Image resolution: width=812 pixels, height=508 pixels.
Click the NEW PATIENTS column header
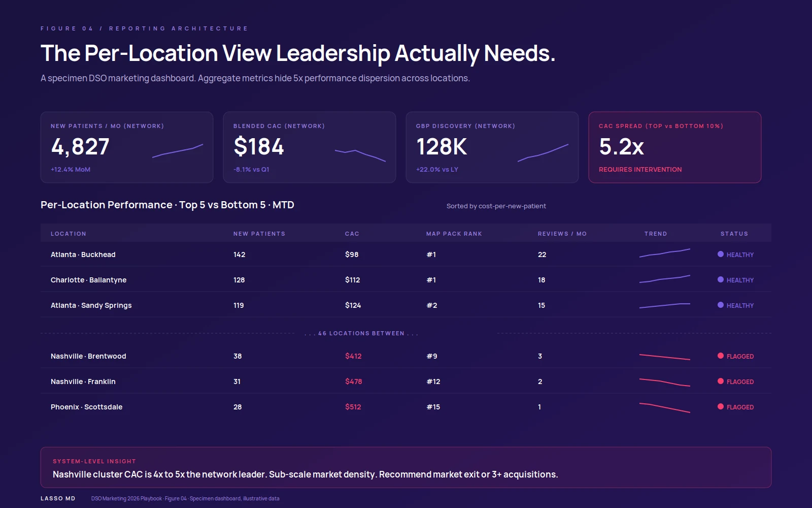(259, 234)
